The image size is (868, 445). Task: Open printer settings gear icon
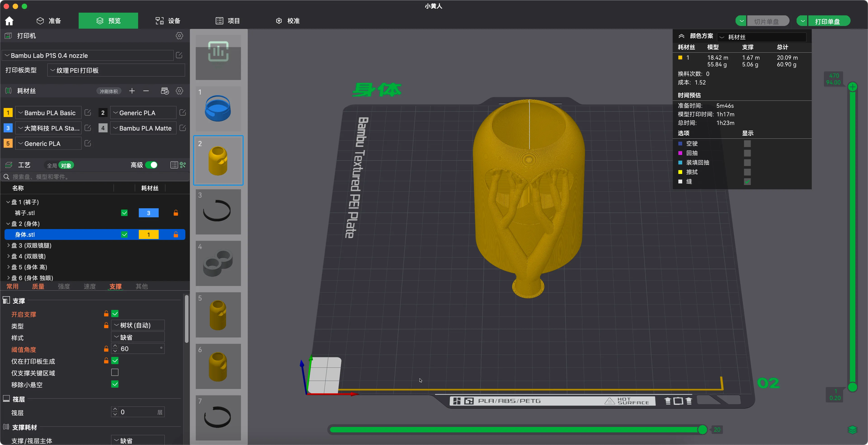(179, 36)
